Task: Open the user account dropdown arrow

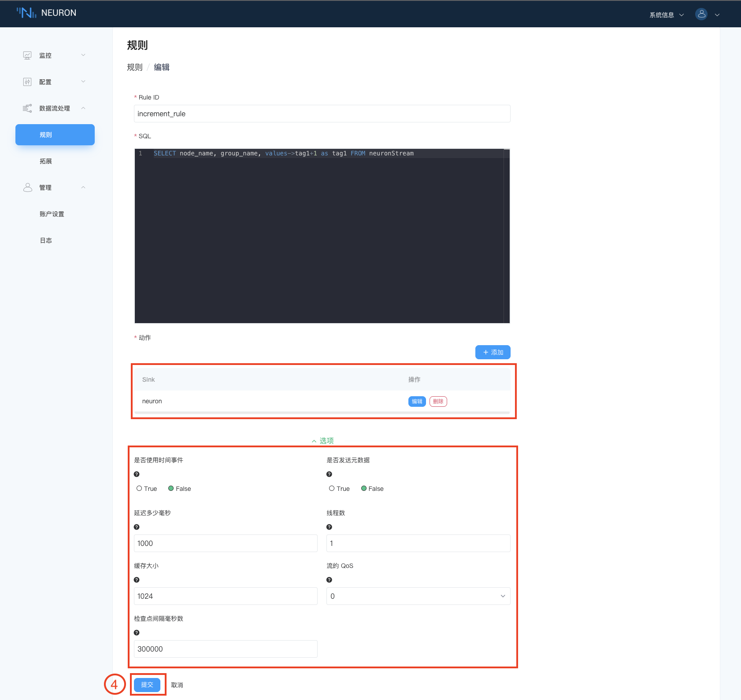Action: [x=717, y=15]
